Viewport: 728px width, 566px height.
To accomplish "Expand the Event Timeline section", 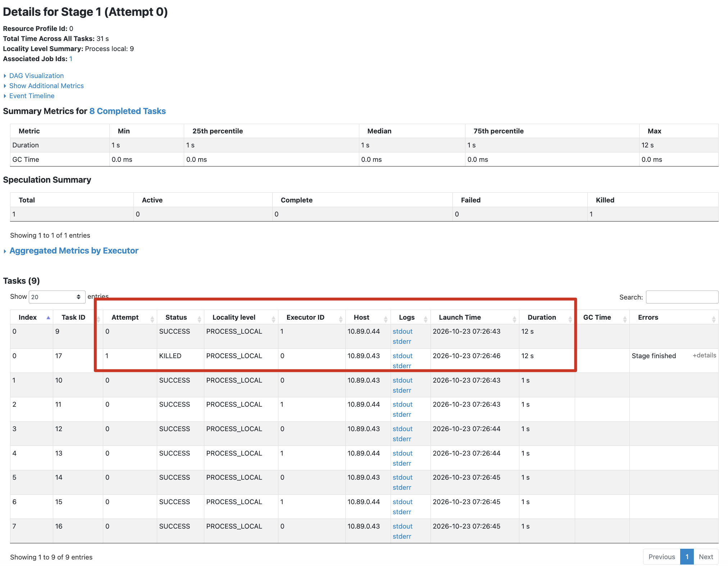I will (x=32, y=96).
